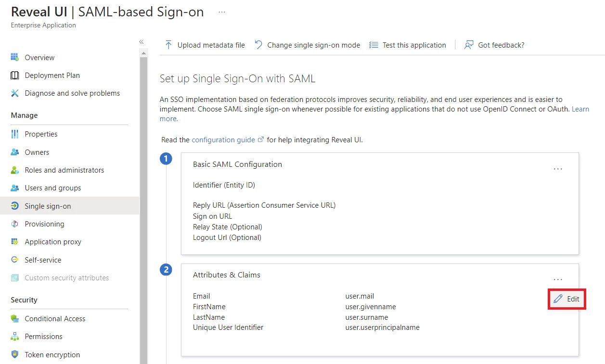Click the external link icon after configuration guide

pos(261,140)
